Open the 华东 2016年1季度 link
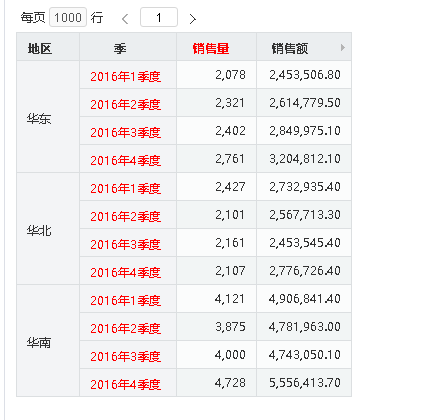This screenshot has width=430, height=420. click(125, 77)
